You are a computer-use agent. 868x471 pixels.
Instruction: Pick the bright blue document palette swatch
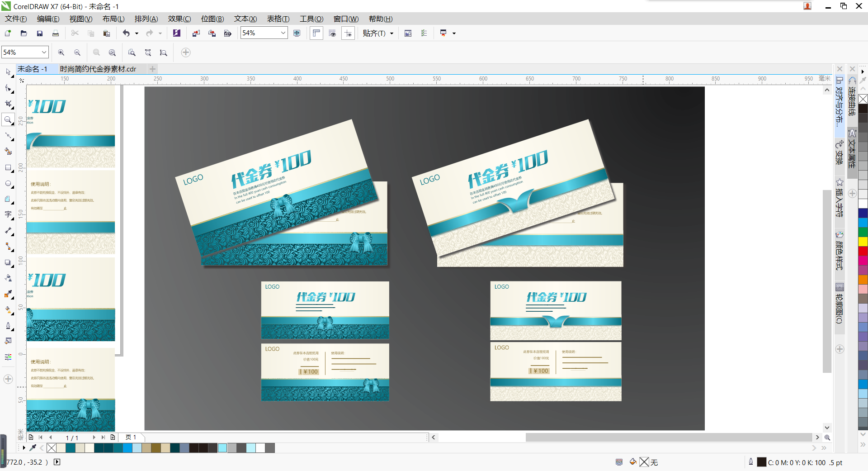tap(127, 448)
